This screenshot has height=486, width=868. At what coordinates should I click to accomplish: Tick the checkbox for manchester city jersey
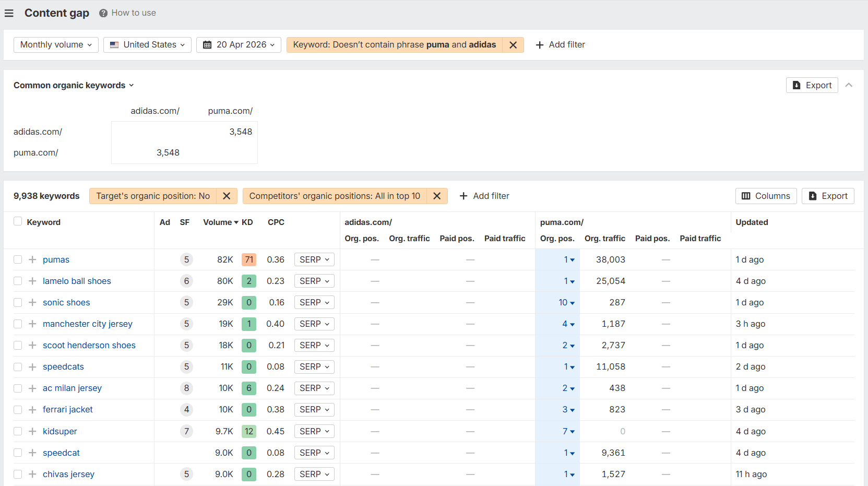[x=18, y=324]
